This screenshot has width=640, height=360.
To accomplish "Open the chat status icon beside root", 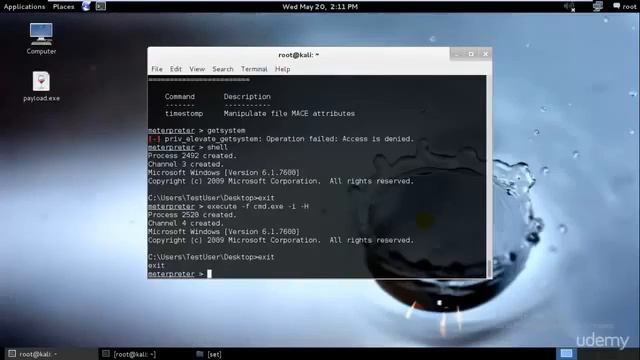I will pyautogui.click(x=616, y=6).
